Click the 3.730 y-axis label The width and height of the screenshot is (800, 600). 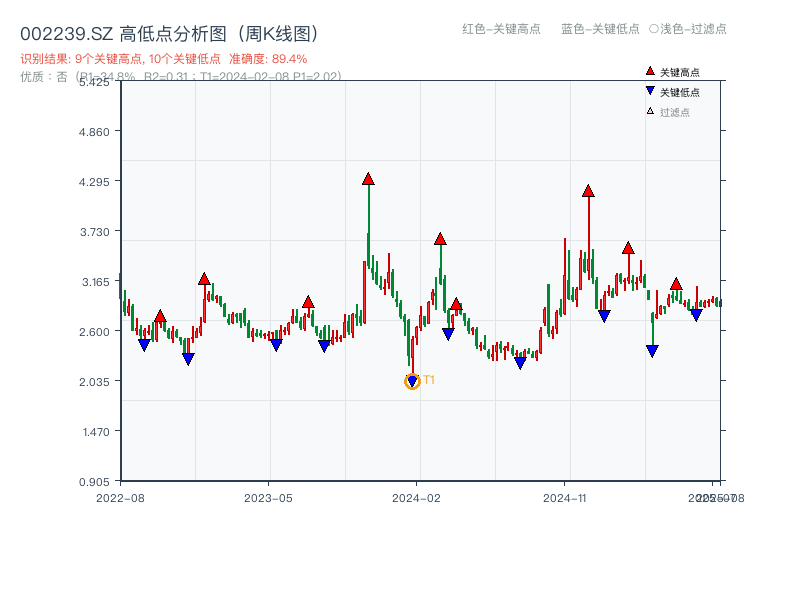[94, 232]
